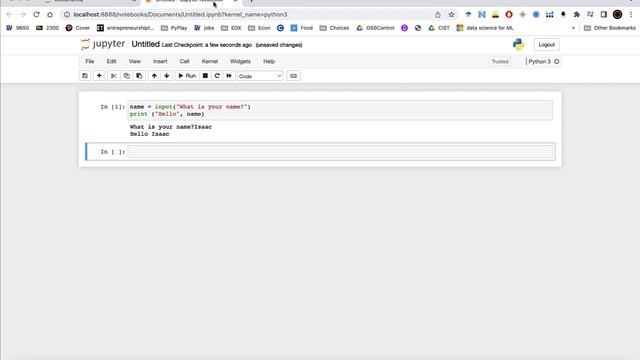
Task: Click inside the empty code cell
Action: tap(340, 152)
